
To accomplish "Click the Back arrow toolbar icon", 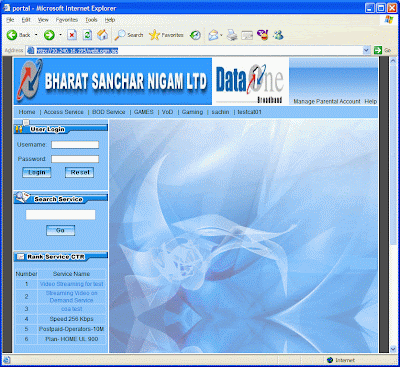I will pyautogui.click(x=12, y=35).
